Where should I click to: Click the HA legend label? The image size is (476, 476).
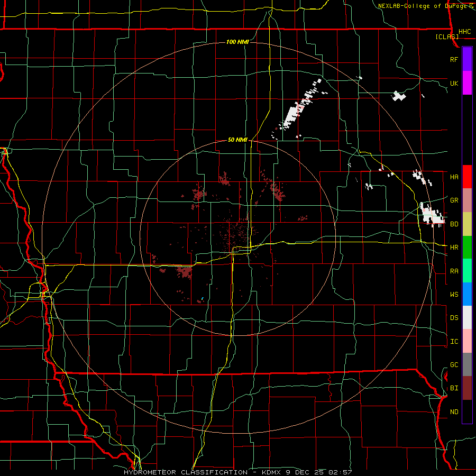click(x=454, y=177)
